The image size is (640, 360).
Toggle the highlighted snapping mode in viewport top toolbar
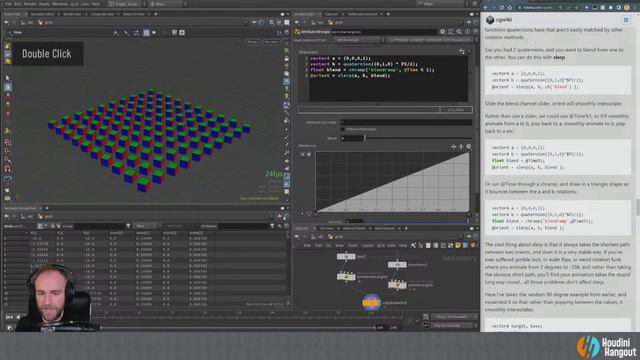[x=146, y=33]
